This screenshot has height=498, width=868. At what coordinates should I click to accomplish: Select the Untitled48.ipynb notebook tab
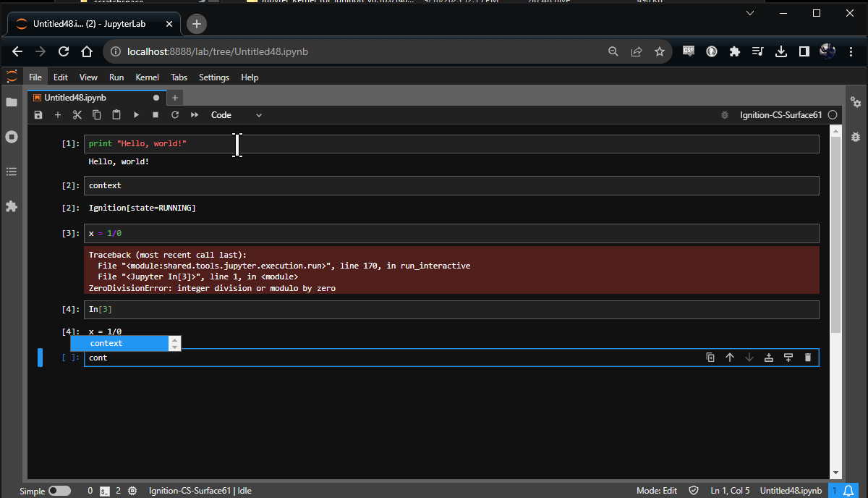pos(96,98)
